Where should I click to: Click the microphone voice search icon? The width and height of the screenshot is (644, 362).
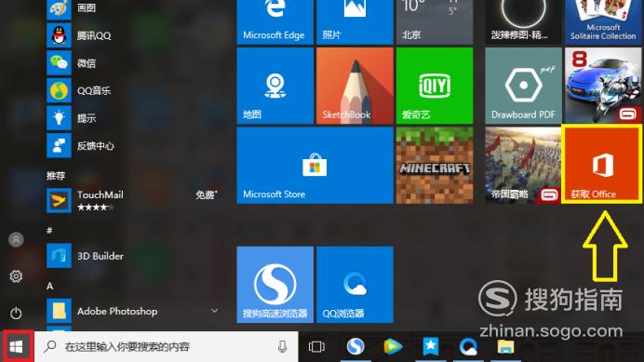tap(282, 347)
